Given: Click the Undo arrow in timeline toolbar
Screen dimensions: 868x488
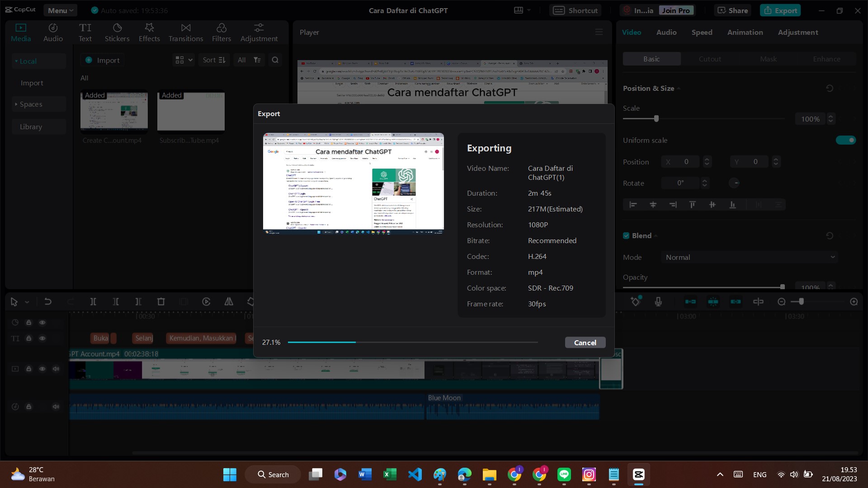Looking at the screenshot, I should [x=48, y=302].
